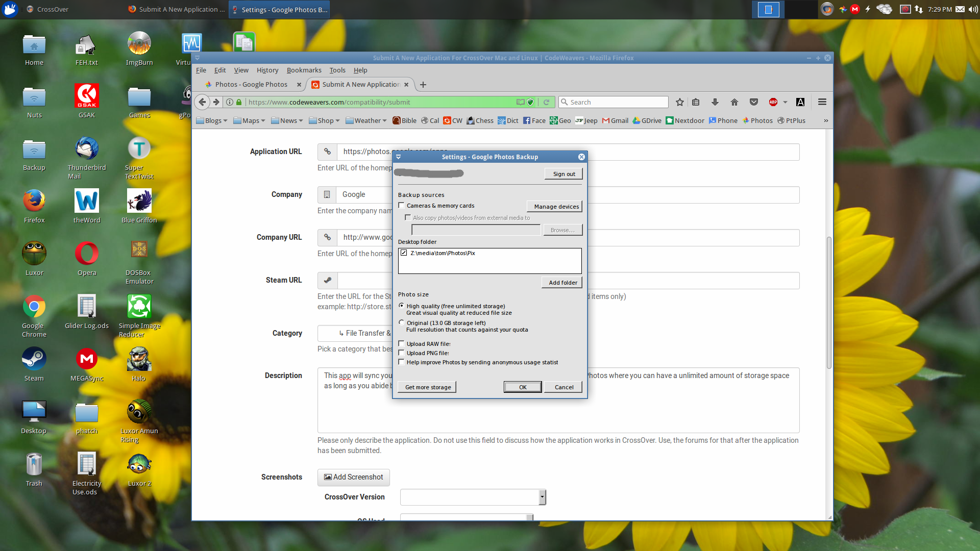Viewport: 980px width, 551px height.
Task: Launch Steam from the desktop
Action: (x=34, y=364)
